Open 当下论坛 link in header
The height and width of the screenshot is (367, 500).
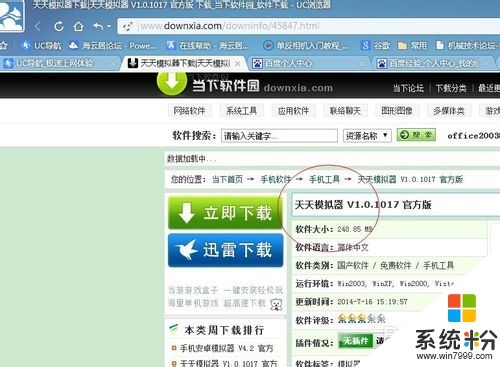[408, 88]
